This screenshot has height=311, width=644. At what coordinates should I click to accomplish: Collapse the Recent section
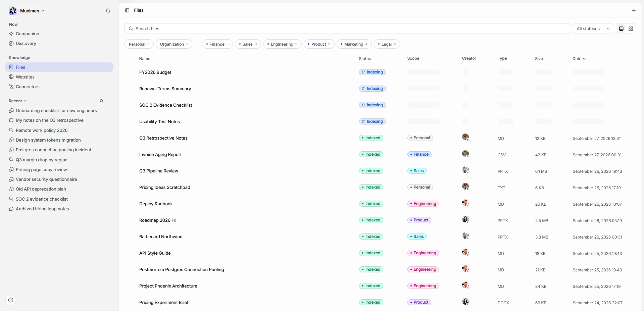coord(17,101)
